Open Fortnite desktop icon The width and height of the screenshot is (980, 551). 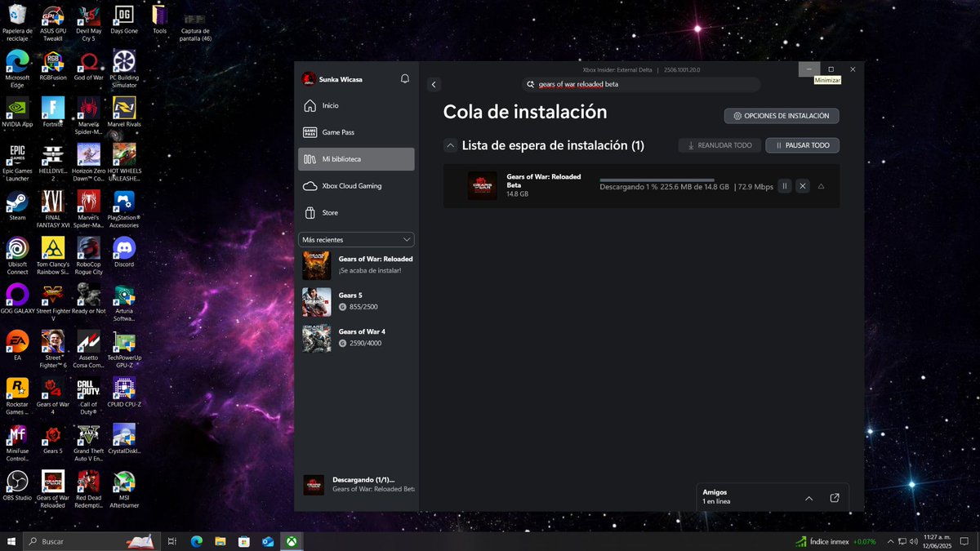(53, 113)
